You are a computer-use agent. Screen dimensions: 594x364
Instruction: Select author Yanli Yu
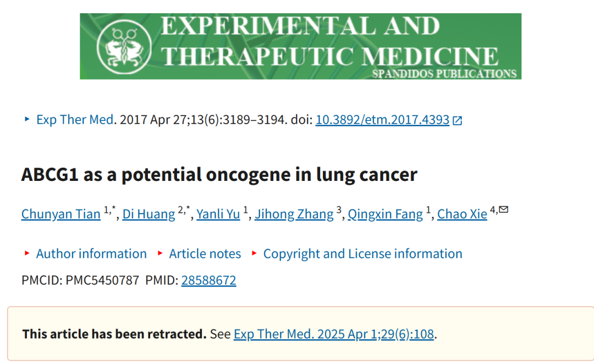[x=218, y=214]
